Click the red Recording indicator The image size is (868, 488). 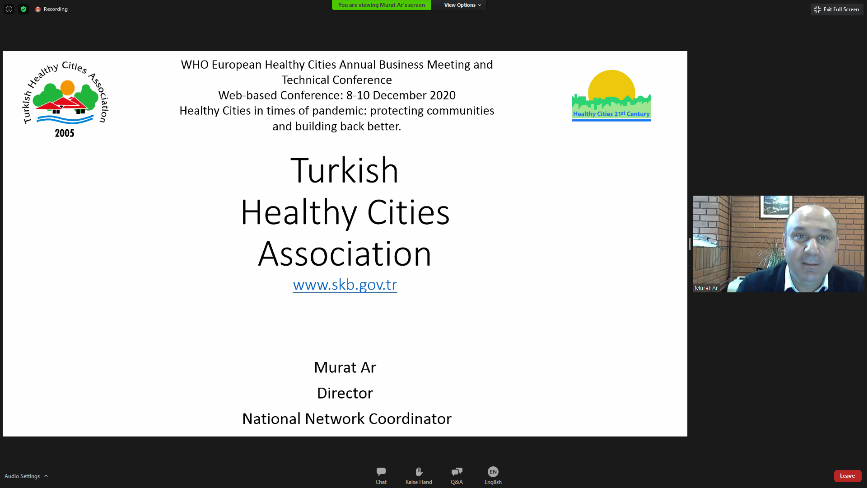(51, 9)
